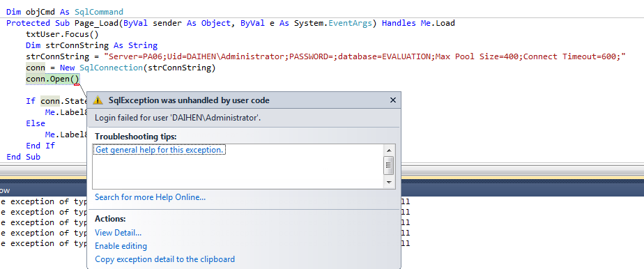The width and height of the screenshot is (644, 269).
Task: Click the 'New SqlConnection(strConnString)' line
Action: [x=121, y=68]
